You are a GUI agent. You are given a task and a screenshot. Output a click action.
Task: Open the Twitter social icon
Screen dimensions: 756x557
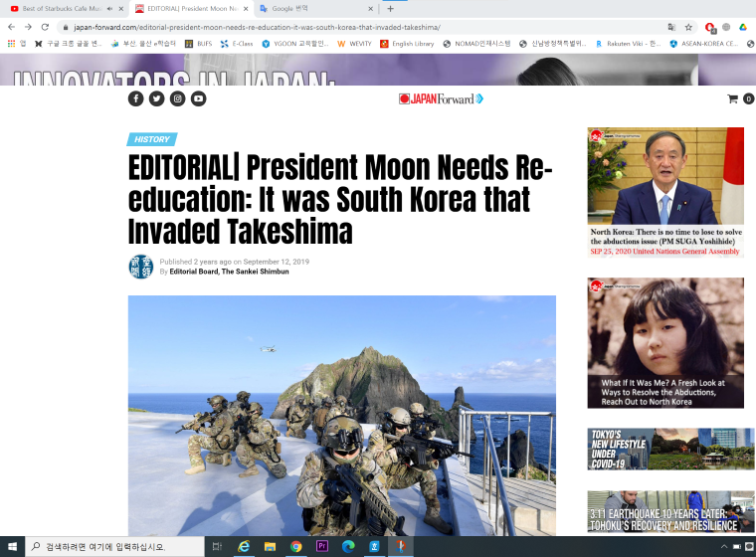click(x=156, y=98)
